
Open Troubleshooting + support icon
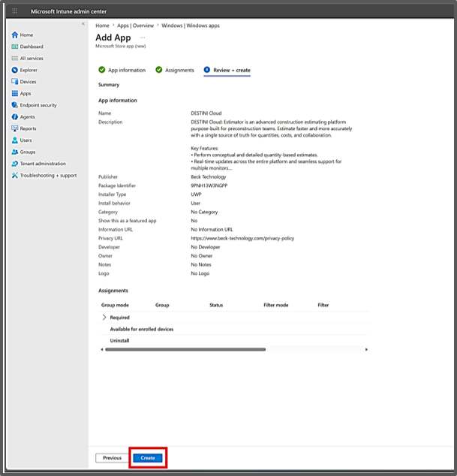(14, 176)
